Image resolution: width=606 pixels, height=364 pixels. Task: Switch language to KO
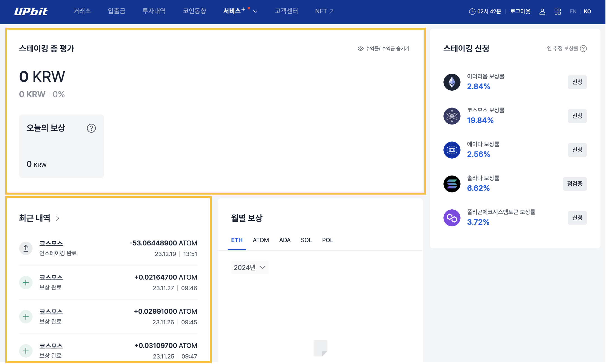click(x=587, y=11)
